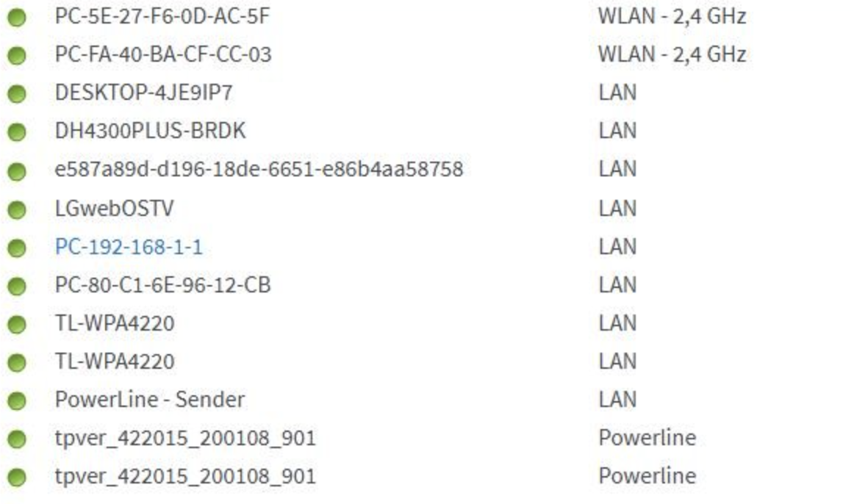Screen dimensions: 854x504
Task: Select the e587a89d-d196-18de-6651-e86b4aa58758 device entry
Action: click(x=259, y=169)
